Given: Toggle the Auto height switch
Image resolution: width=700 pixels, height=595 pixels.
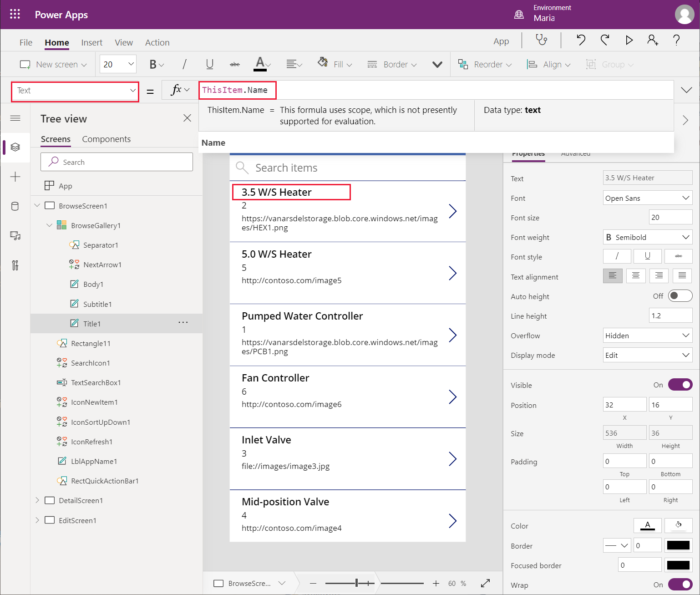Looking at the screenshot, I should (680, 296).
